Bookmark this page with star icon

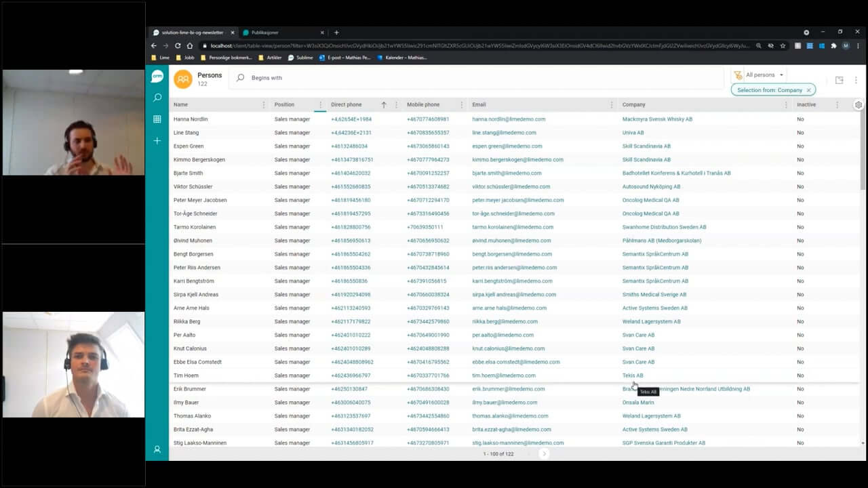pos(783,45)
